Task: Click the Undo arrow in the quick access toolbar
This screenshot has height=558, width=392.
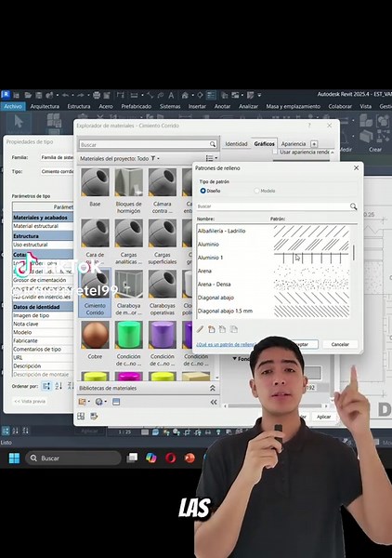Action: click(65, 96)
